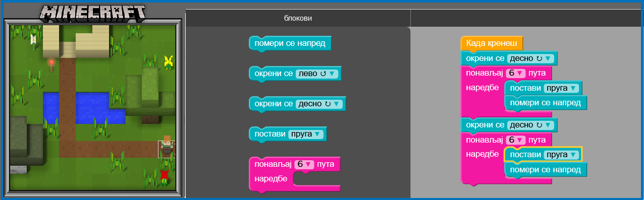Click the Minecraft logo
The height and width of the screenshot is (200, 644).
pos(93,14)
